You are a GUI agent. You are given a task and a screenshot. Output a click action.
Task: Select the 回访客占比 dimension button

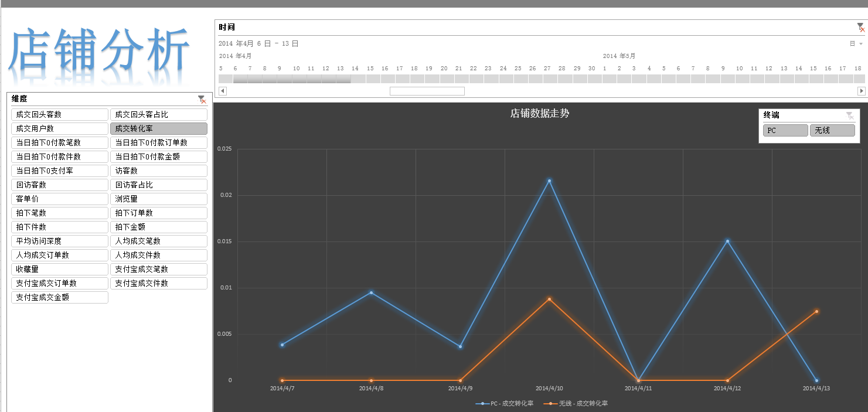click(159, 185)
